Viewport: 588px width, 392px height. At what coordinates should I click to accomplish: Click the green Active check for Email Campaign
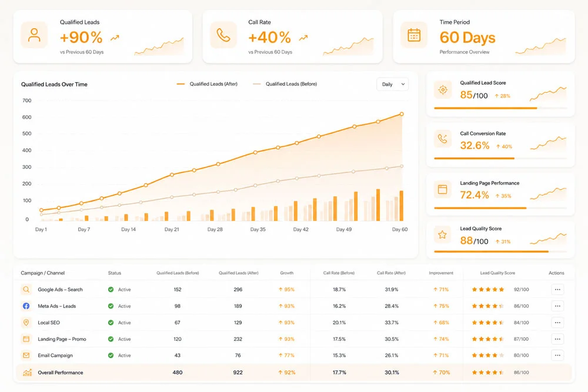tap(111, 356)
